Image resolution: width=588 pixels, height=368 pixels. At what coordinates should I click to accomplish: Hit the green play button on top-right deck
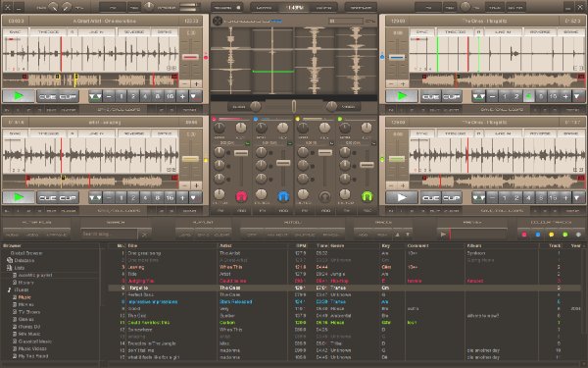(x=402, y=96)
